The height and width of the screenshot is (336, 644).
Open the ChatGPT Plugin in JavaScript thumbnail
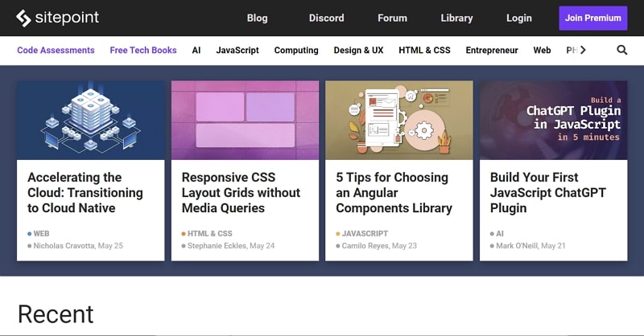point(553,121)
